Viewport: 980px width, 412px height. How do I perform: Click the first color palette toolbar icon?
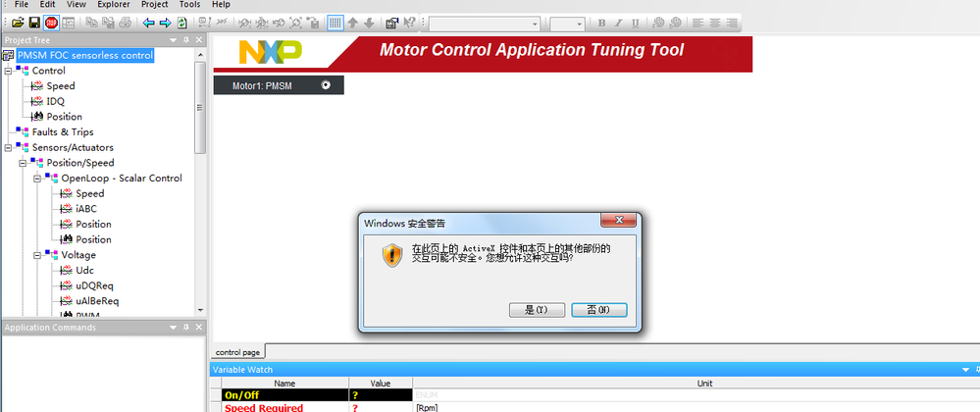tap(658, 24)
